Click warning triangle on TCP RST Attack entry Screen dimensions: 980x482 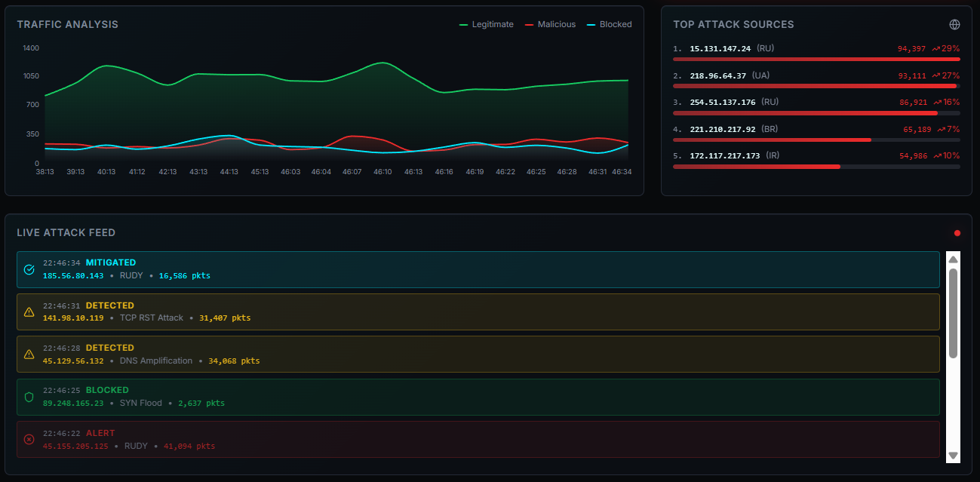(x=29, y=312)
